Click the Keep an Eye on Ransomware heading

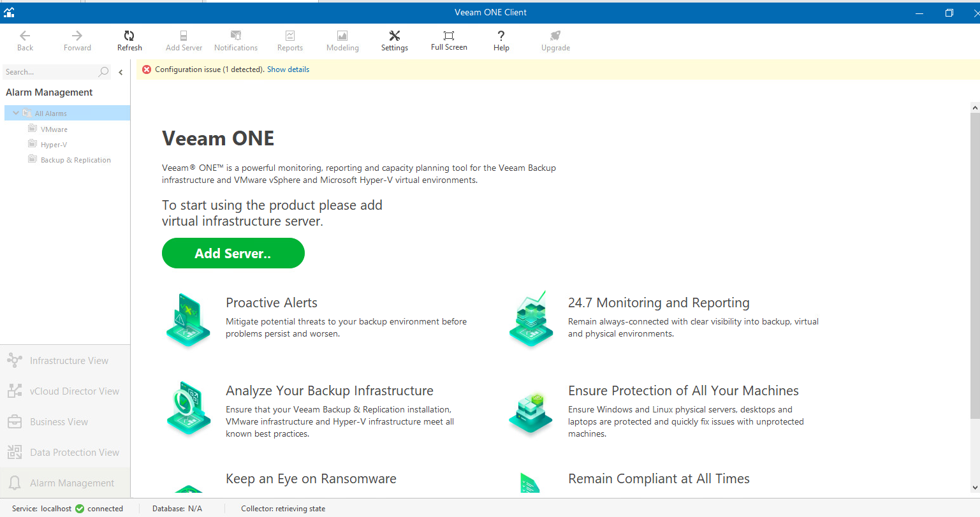311,479
